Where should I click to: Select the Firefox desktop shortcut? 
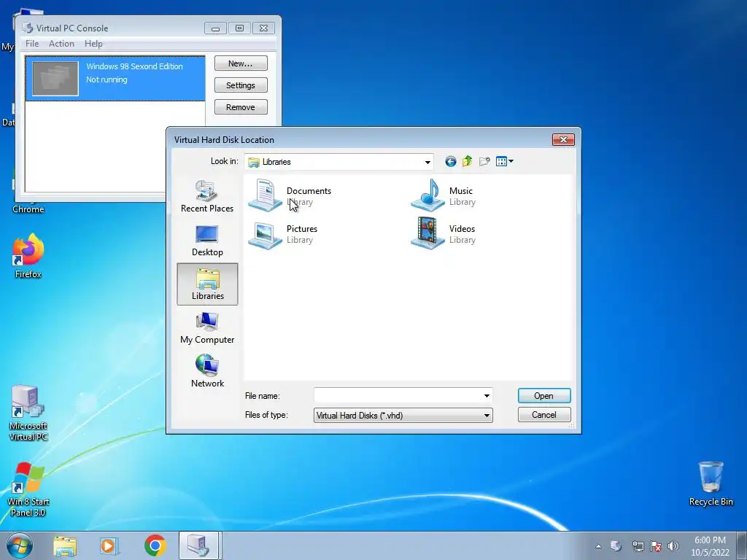[x=28, y=256]
